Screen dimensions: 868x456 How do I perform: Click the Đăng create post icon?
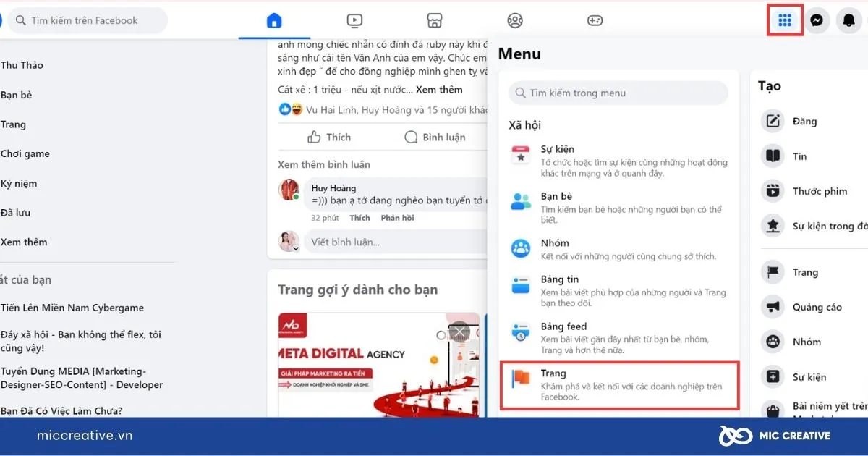(772, 121)
